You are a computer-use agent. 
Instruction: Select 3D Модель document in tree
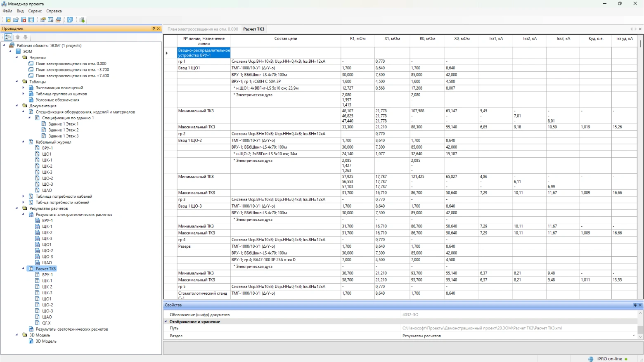[x=46, y=341]
